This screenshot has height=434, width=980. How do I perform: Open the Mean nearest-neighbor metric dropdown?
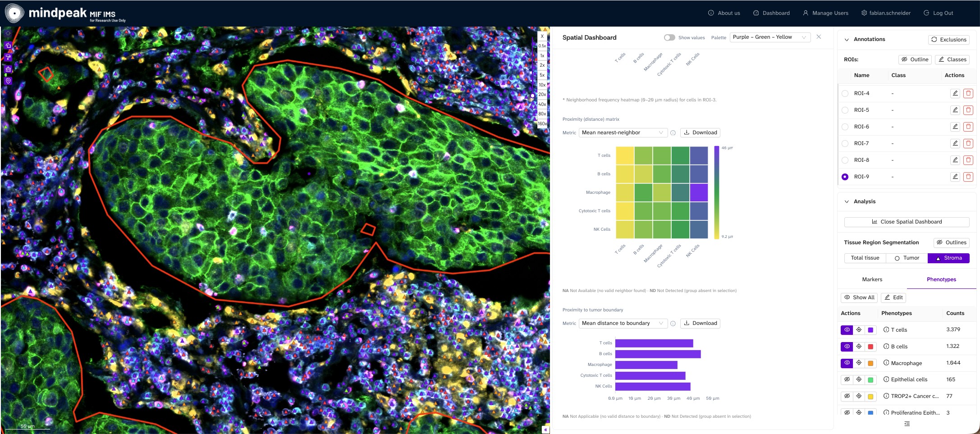coord(623,132)
